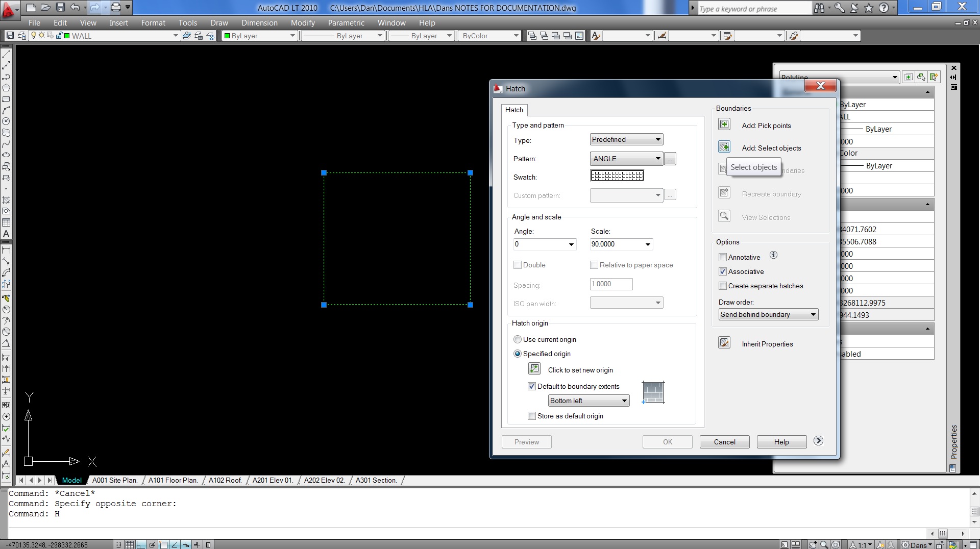Click the View Selections magnifier icon
Image resolution: width=980 pixels, height=549 pixels.
pos(724,215)
